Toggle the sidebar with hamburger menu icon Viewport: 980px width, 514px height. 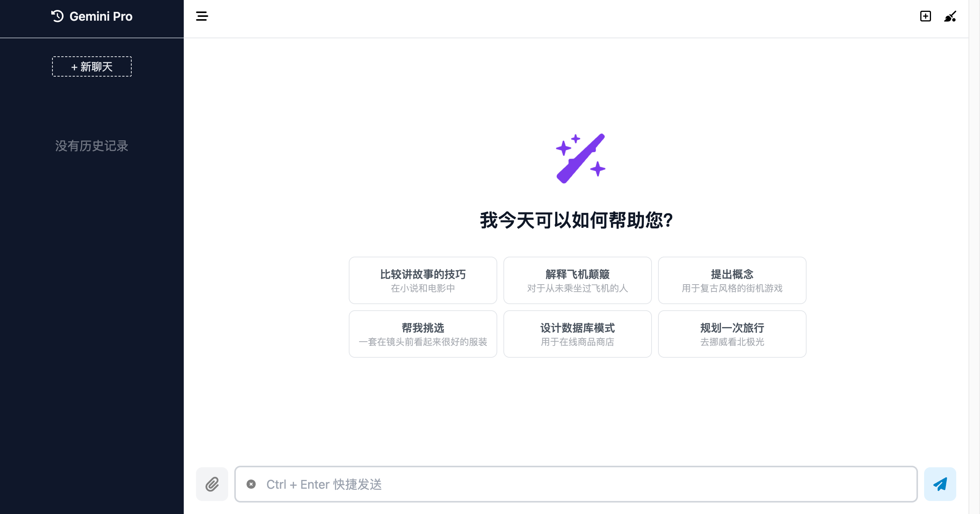click(x=202, y=16)
